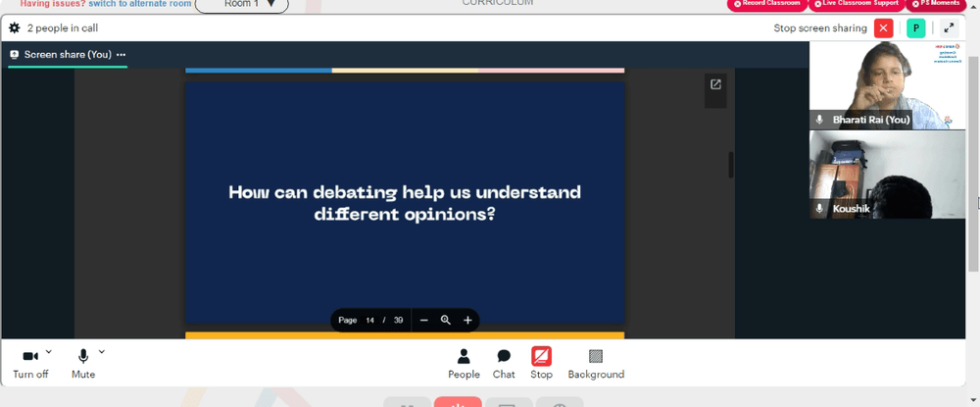This screenshot has height=407, width=980.
Task: Expand camera options chevron
Action: (49, 352)
